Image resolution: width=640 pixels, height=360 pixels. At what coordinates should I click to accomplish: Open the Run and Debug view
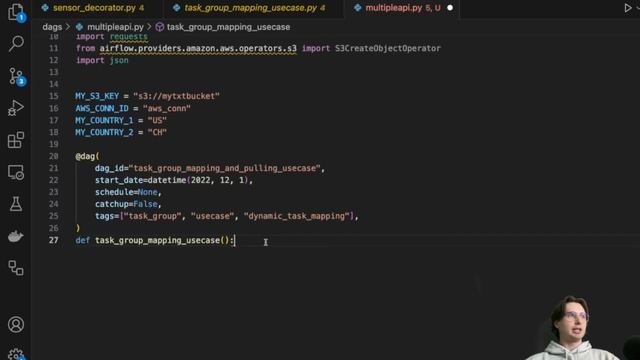point(16,108)
